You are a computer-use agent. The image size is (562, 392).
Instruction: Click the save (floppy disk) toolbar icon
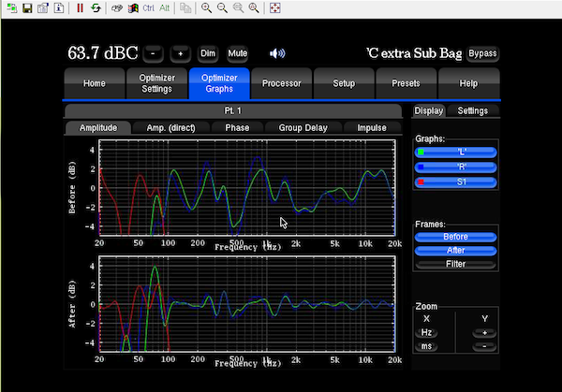[x=27, y=8]
